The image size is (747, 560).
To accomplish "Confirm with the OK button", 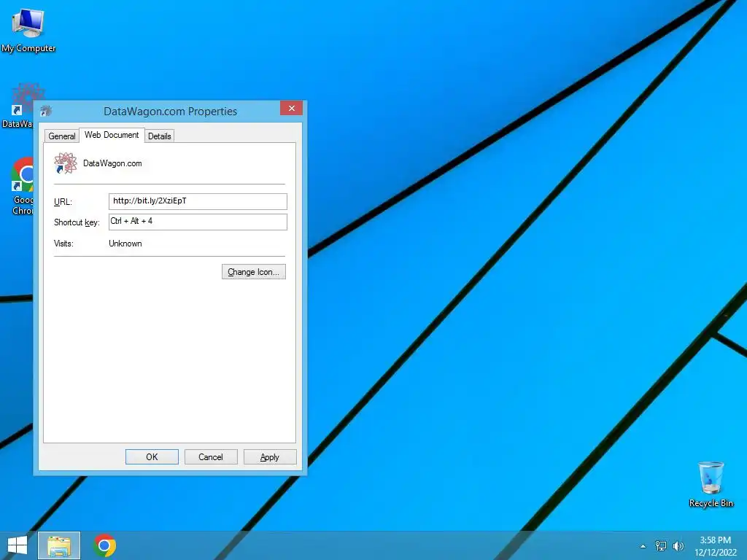I will coord(152,456).
